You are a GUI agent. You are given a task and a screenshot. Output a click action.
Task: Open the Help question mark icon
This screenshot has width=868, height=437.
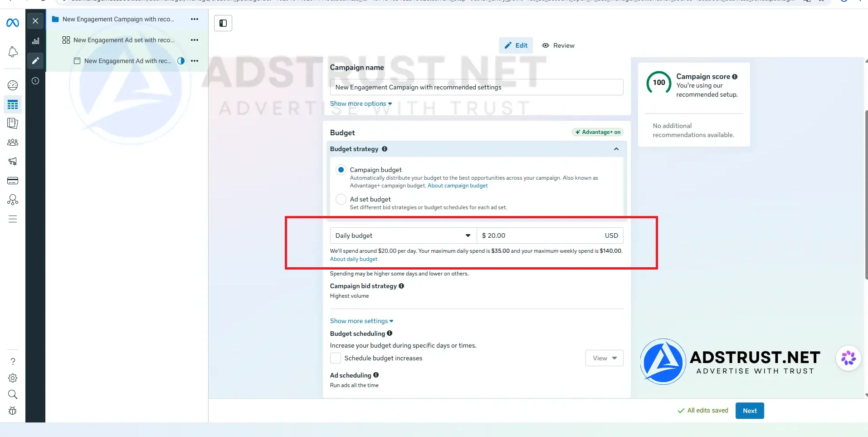(13, 362)
